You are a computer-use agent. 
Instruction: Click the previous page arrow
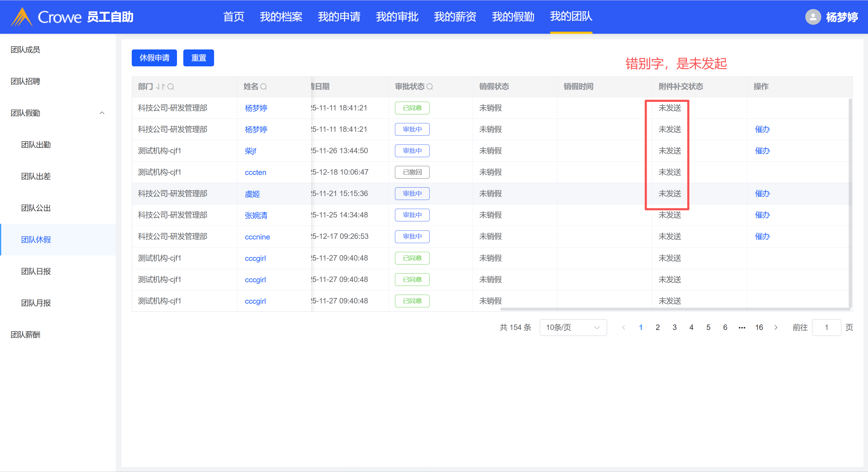coord(624,327)
